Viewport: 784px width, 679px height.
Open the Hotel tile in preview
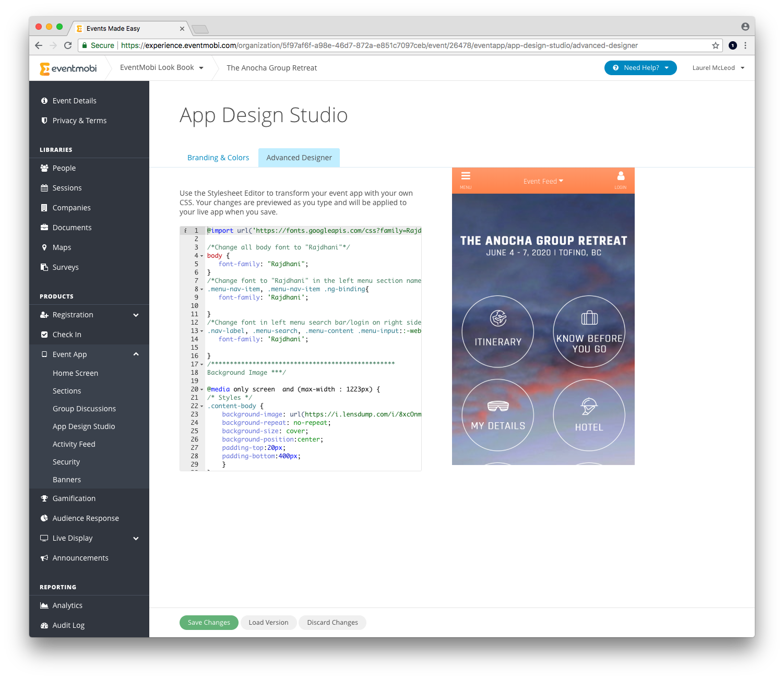click(x=589, y=415)
